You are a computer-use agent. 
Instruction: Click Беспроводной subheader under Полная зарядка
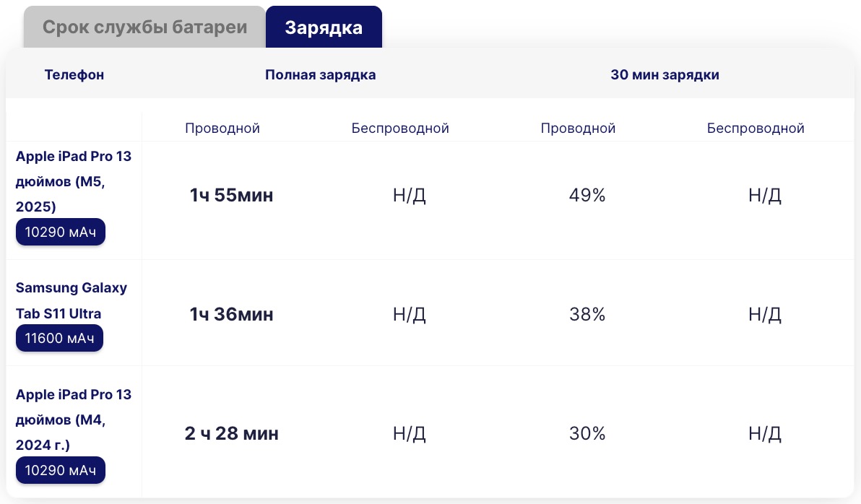[400, 129]
